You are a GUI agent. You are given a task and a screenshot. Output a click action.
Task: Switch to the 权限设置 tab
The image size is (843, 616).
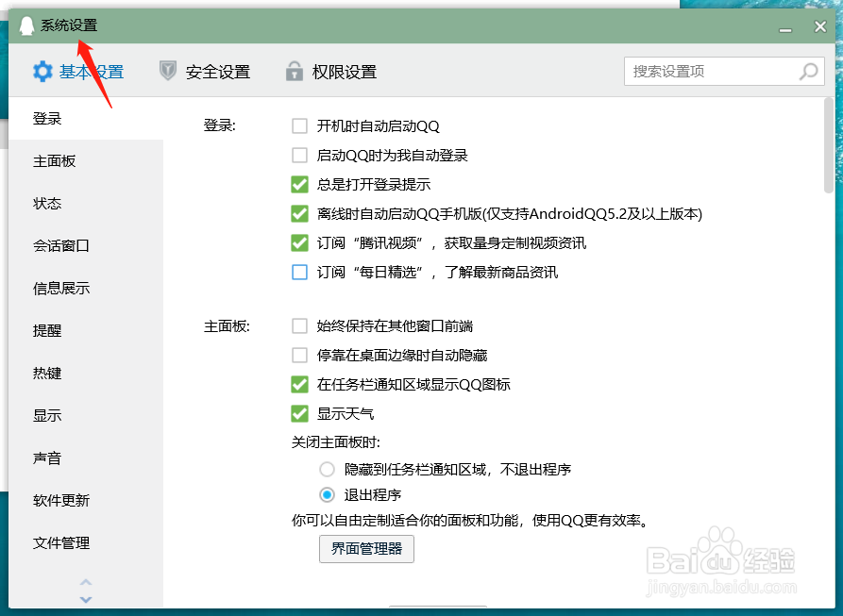(331, 72)
